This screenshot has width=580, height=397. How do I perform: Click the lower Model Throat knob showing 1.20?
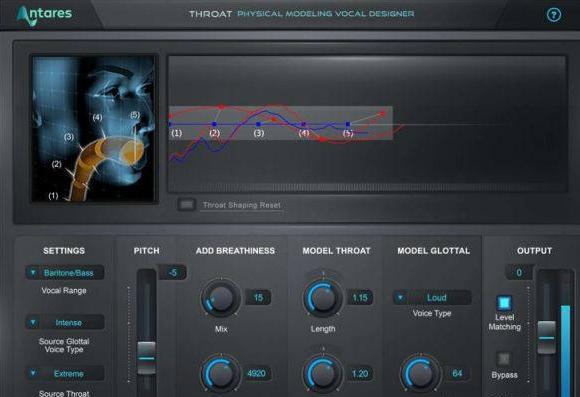323,374
